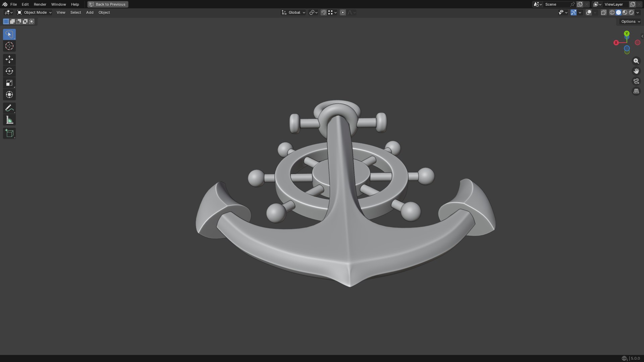Choose the Move tool
Screen dimensions: 644x362
click(x=9, y=59)
